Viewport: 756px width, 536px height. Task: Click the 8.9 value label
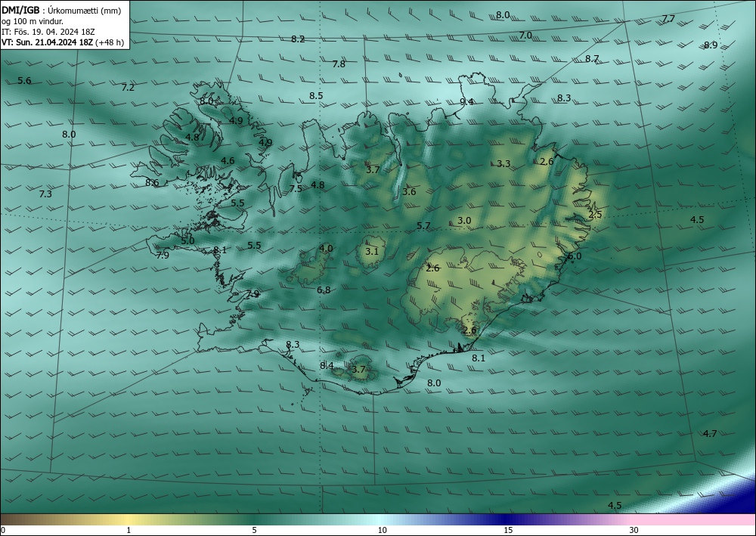[x=711, y=45]
